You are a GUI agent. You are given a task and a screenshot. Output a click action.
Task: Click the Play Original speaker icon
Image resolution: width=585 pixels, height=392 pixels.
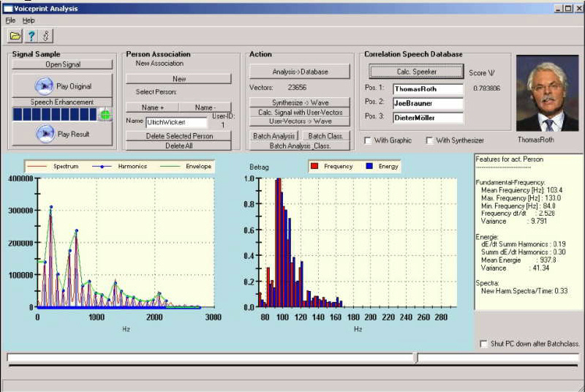pyautogui.click(x=45, y=86)
